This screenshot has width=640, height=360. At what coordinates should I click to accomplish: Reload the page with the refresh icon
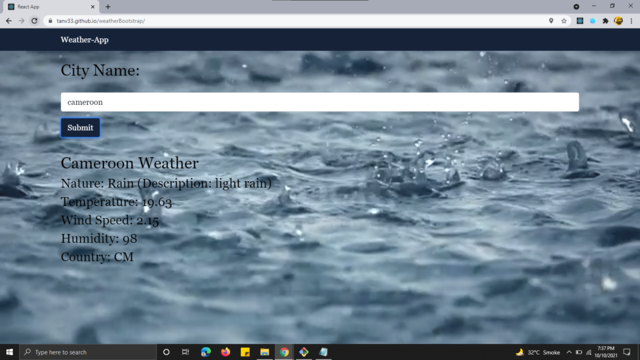(34, 21)
